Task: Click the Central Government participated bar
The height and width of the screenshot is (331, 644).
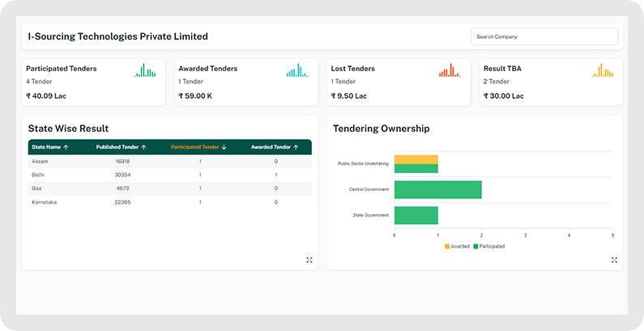Action: point(437,189)
